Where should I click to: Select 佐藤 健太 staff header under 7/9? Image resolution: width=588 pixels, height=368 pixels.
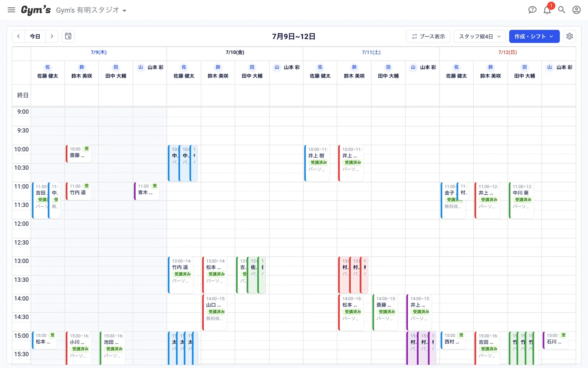point(48,72)
